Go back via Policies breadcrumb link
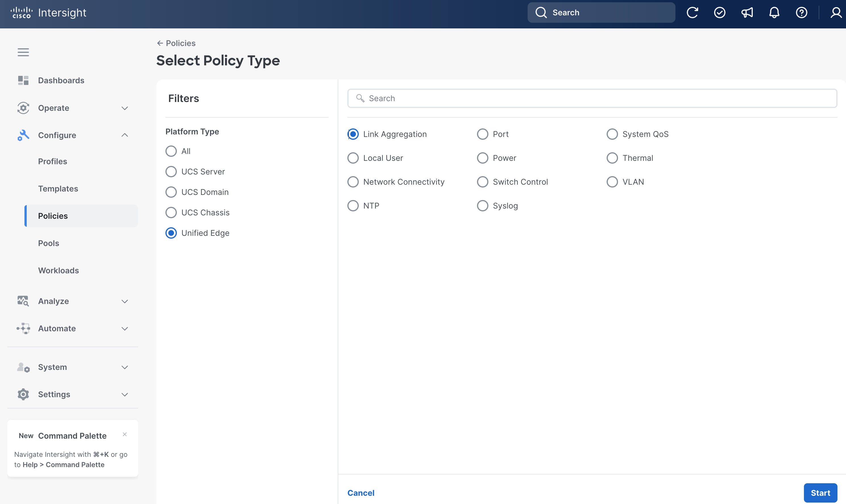The image size is (846, 504). 181,43
